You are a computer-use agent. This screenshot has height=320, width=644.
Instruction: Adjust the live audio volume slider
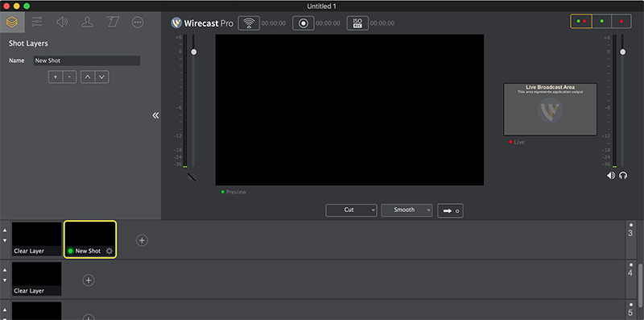[622, 52]
